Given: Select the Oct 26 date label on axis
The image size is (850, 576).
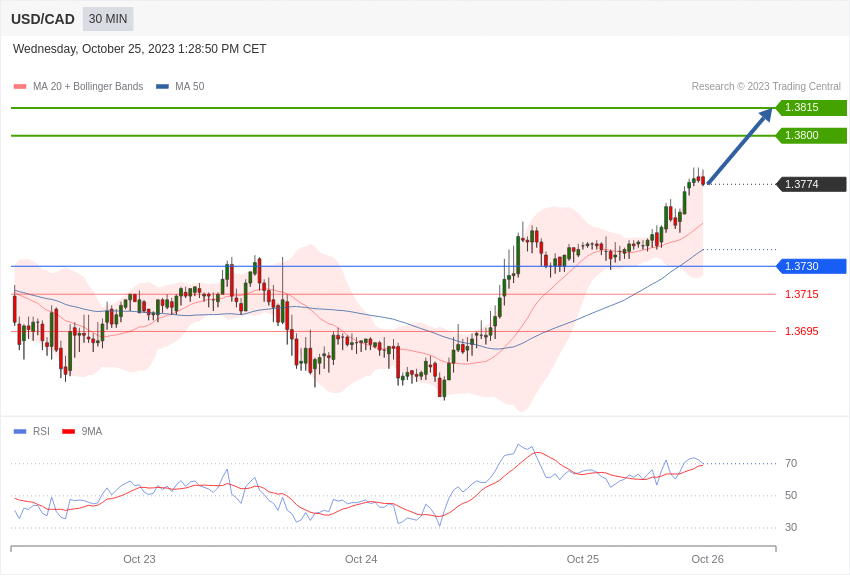Looking at the screenshot, I should pos(707,559).
